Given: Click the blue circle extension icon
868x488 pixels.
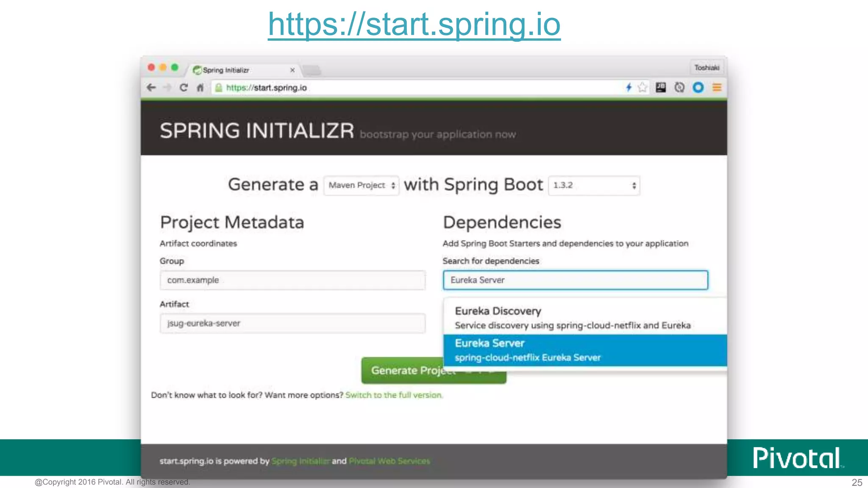Looking at the screenshot, I should pyautogui.click(x=698, y=87).
